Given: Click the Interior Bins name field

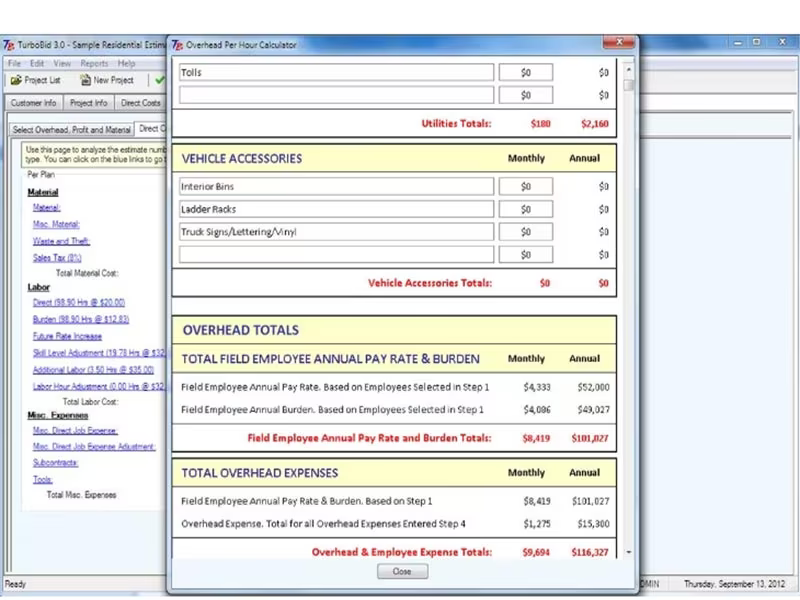Looking at the screenshot, I should click(x=336, y=186).
